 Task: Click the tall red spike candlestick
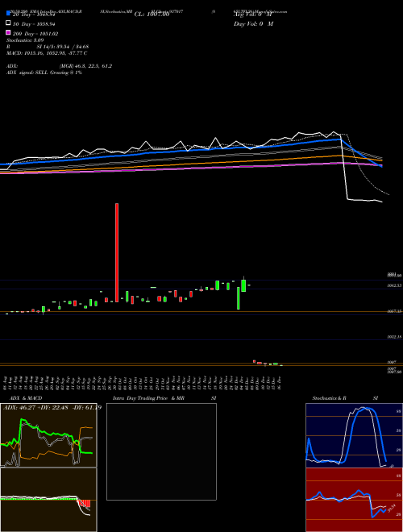click(x=117, y=252)
